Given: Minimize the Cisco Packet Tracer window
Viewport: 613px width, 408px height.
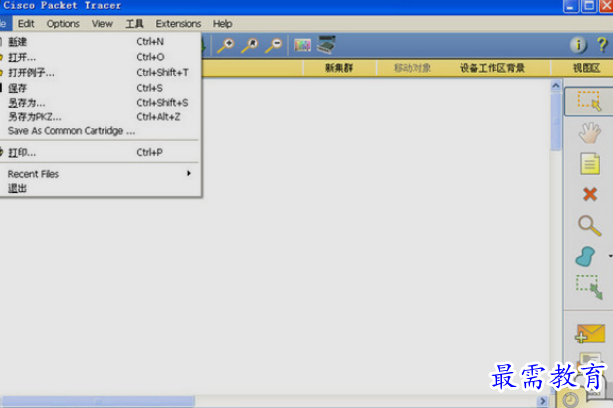Looking at the screenshot, I should point(571,6).
